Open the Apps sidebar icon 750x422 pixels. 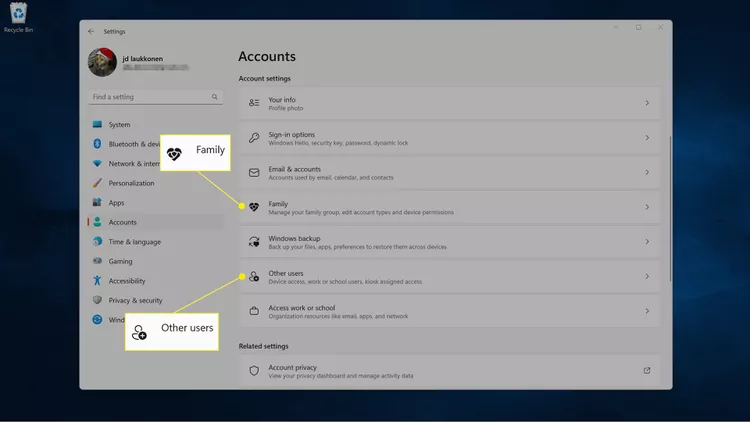tap(97, 202)
